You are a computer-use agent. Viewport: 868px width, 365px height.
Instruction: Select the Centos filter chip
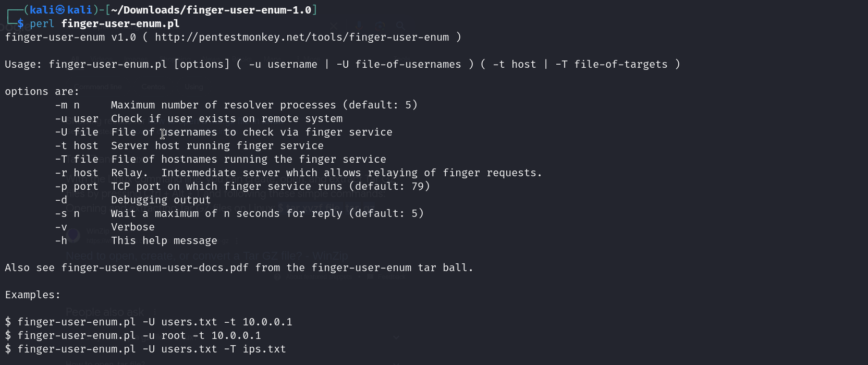tap(153, 87)
